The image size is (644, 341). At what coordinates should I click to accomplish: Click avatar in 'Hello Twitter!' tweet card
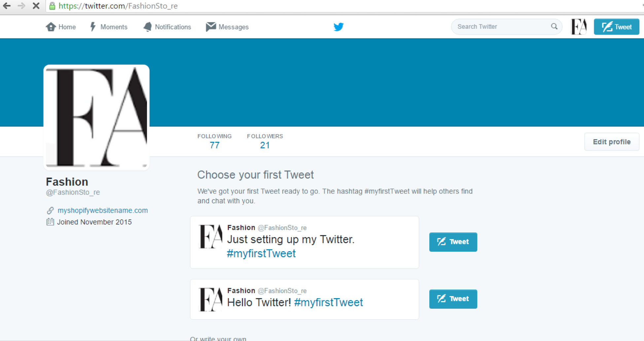coord(210,299)
